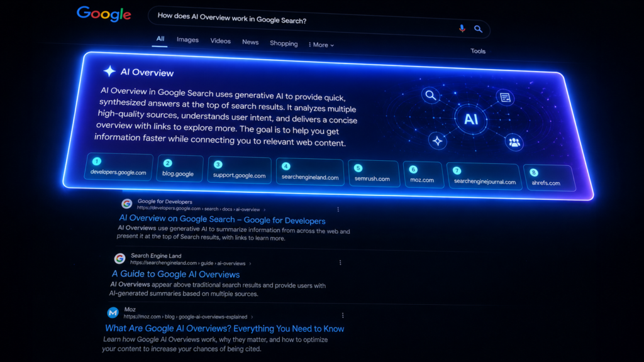644x362 pixels.
Task: Click the search lens node in AI graphic
Action: point(430,96)
